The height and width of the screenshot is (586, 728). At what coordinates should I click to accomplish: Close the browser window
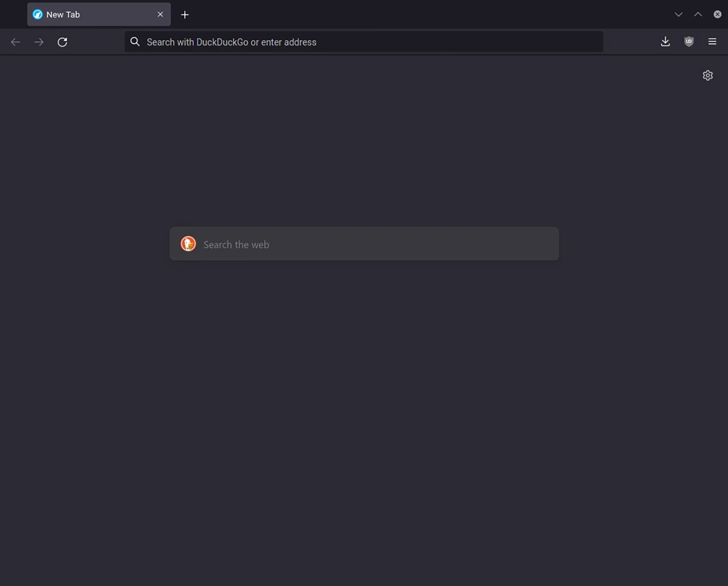pyautogui.click(x=717, y=15)
